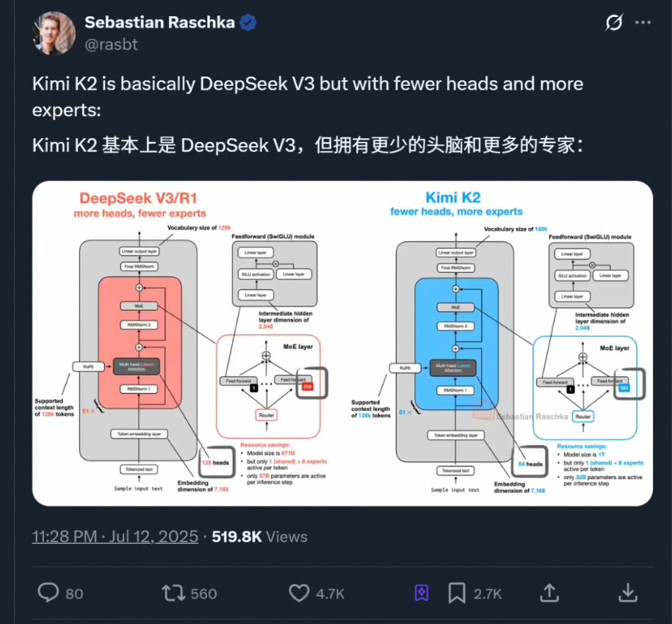Like the post via heart icon
The width and height of the screenshot is (672, 624).
[299, 594]
